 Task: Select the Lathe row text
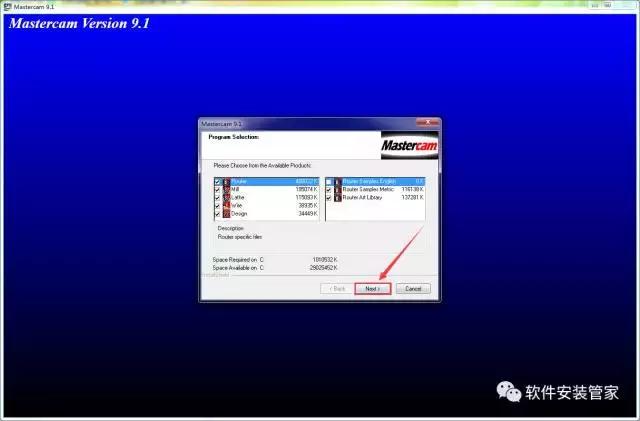238,198
